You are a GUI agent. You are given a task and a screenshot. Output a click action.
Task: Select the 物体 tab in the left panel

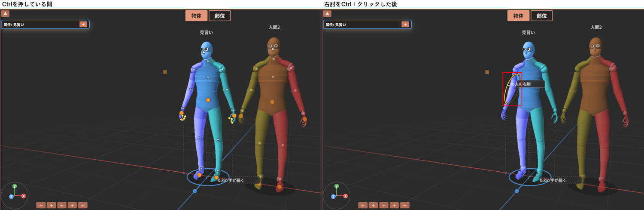(x=196, y=16)
